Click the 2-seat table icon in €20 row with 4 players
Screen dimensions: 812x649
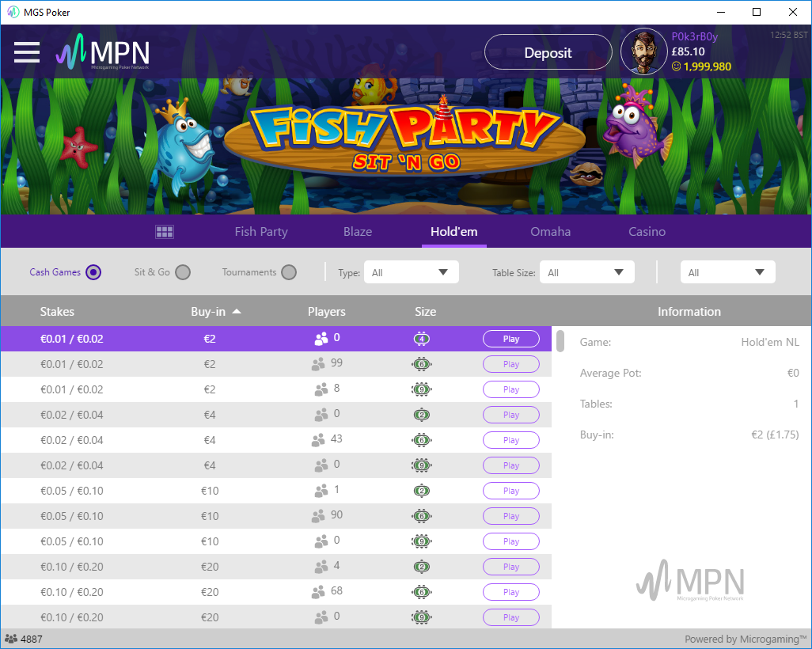tap(422, 567)
